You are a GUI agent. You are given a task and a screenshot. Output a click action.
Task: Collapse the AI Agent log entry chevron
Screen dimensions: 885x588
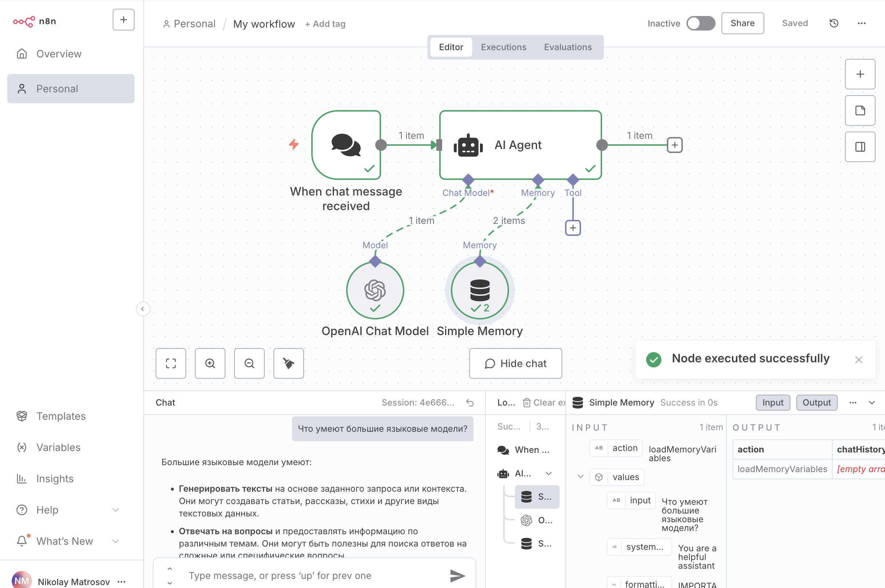pos(548,473)
